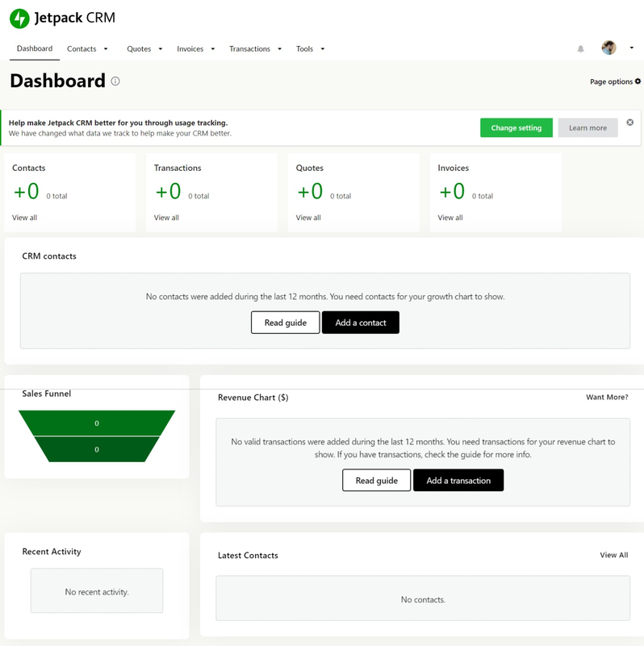Click the Add a contact button

[x=361, y=323]
